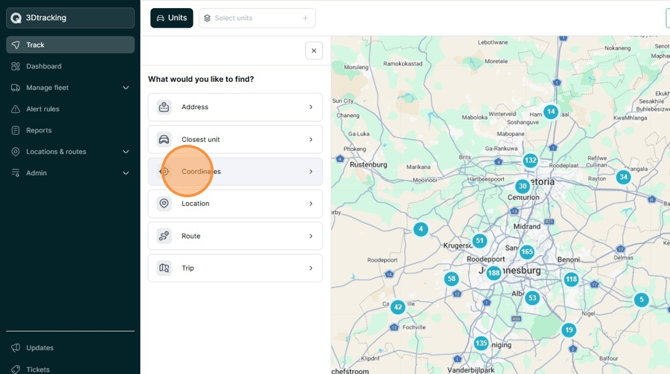Click the plus icon in Select units

tap(305, 18)
